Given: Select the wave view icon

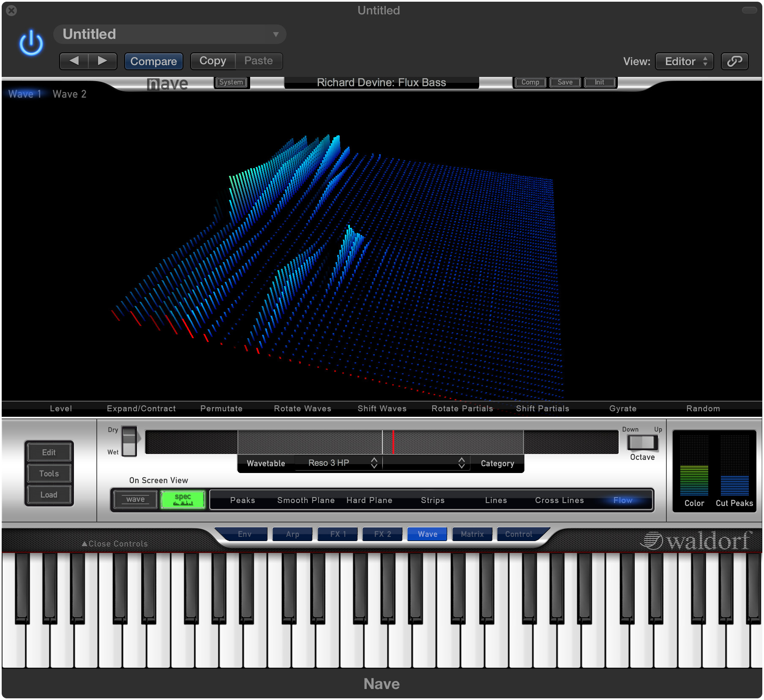Looking at the screenshot, I should click(x=135, y=500).
